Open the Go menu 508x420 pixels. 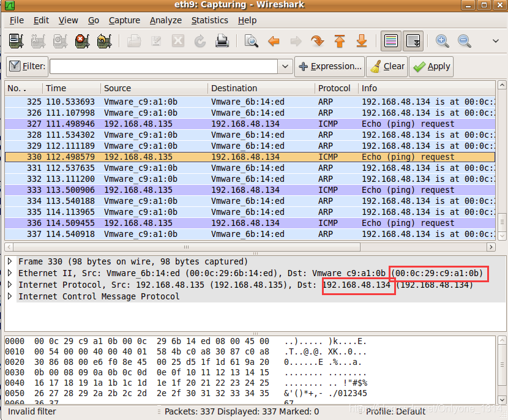pyautogui.click(x=93, y=20)
